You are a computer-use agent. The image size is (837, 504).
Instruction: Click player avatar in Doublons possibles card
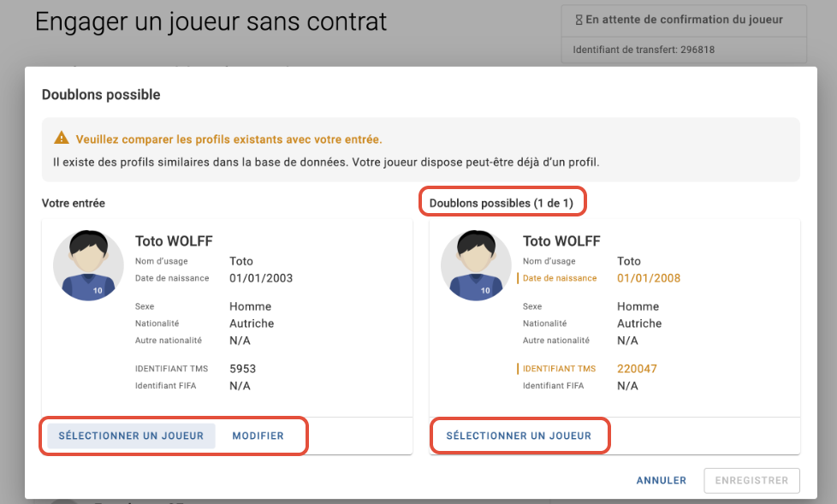[476, 265]
